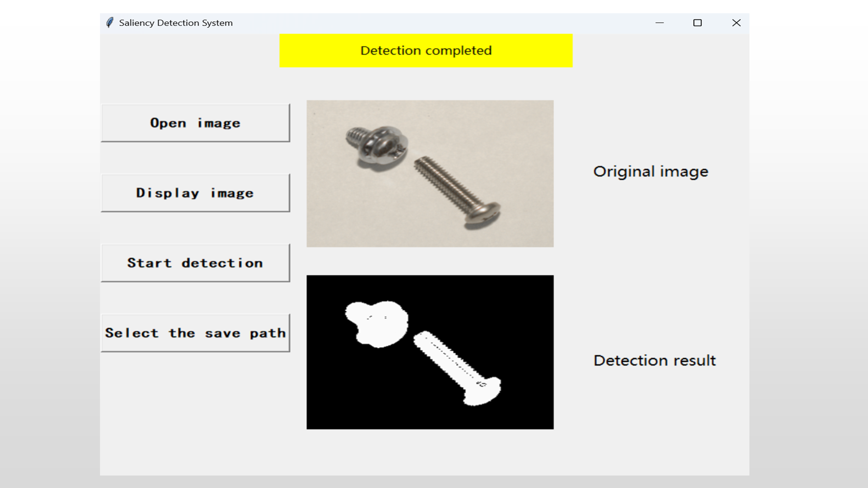Minimize the Saliency Detection System window
868x488 pixels.
pos(660,23)
